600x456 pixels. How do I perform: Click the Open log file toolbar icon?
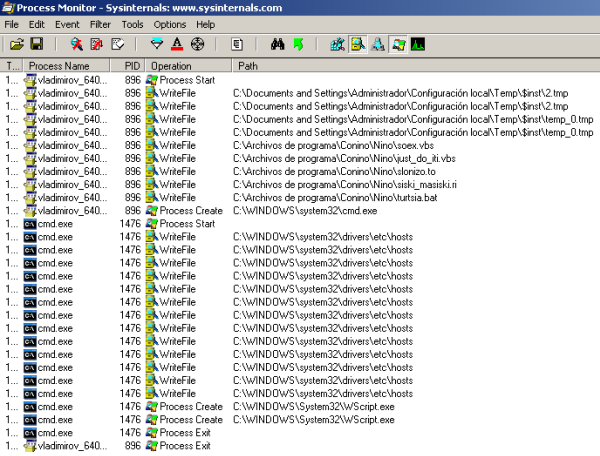tap(16, 44)
